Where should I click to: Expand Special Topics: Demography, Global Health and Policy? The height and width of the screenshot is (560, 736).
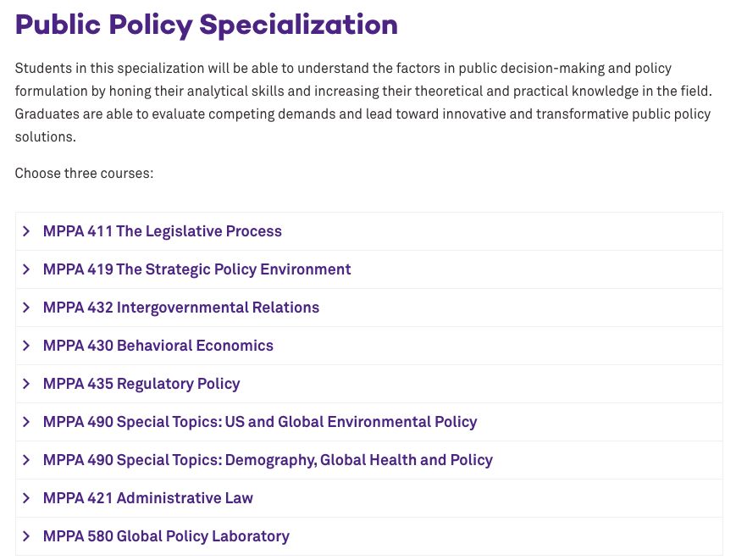[268, 460]
